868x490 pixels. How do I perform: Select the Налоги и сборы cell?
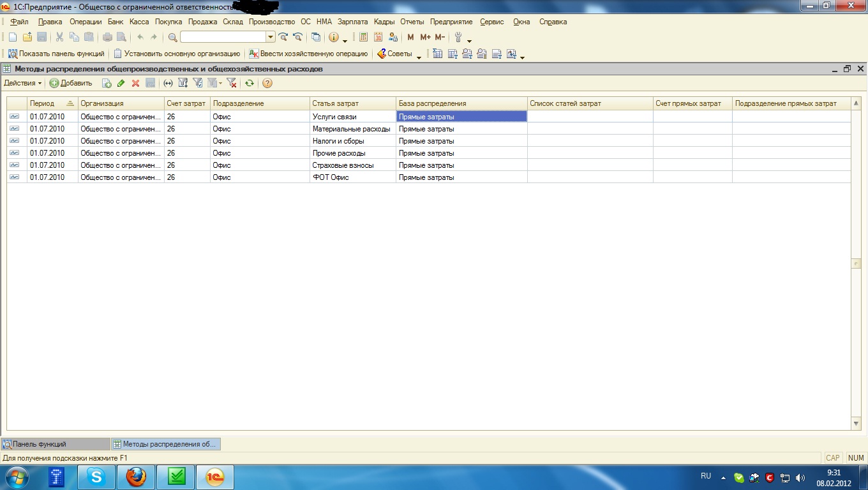coord(353,141)
